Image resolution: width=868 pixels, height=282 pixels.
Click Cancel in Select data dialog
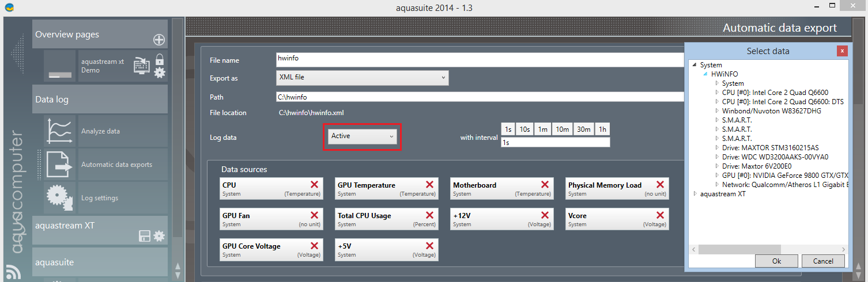[823, 261]
